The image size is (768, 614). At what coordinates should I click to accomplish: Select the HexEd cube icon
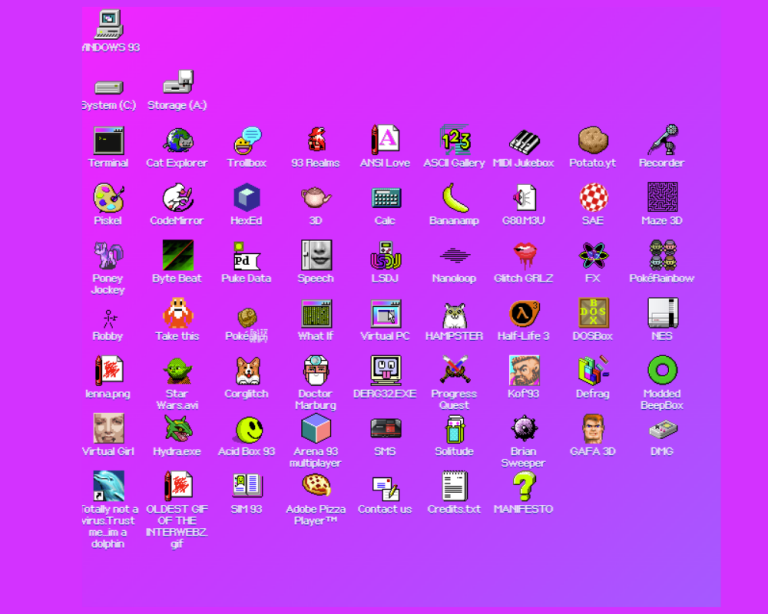coord(247,198)
